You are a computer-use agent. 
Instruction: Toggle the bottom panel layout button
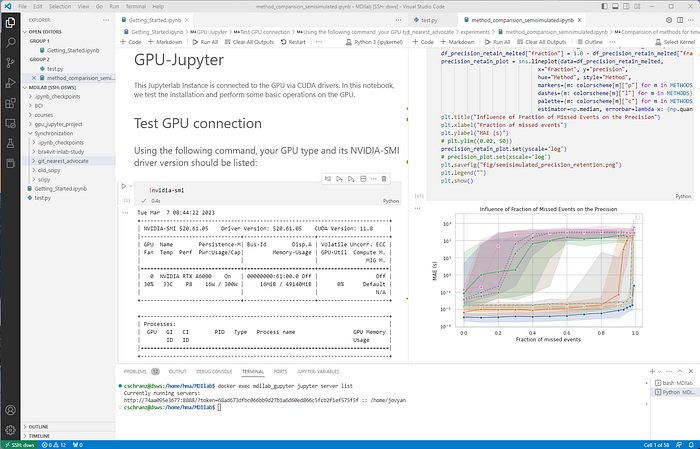(x=615, y=6)
